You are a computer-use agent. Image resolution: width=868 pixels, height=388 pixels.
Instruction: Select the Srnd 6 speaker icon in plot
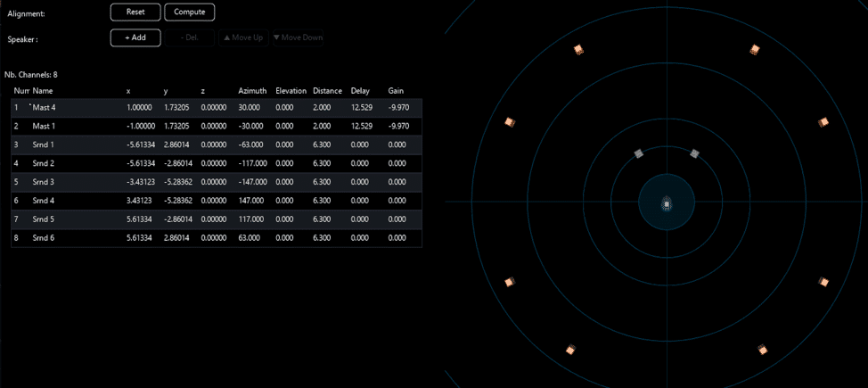pyautogui.click(x=823, y=122)
